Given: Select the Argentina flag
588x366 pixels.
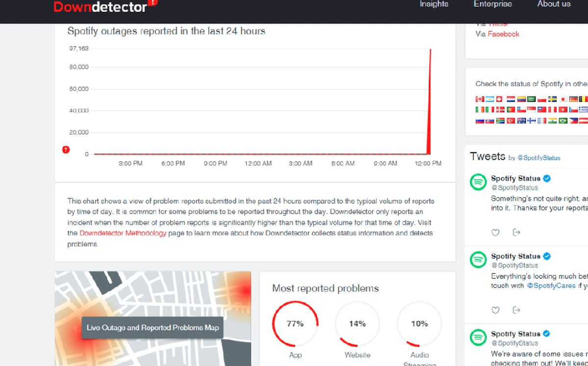Looking at the screenshot, I should [490, 99].
